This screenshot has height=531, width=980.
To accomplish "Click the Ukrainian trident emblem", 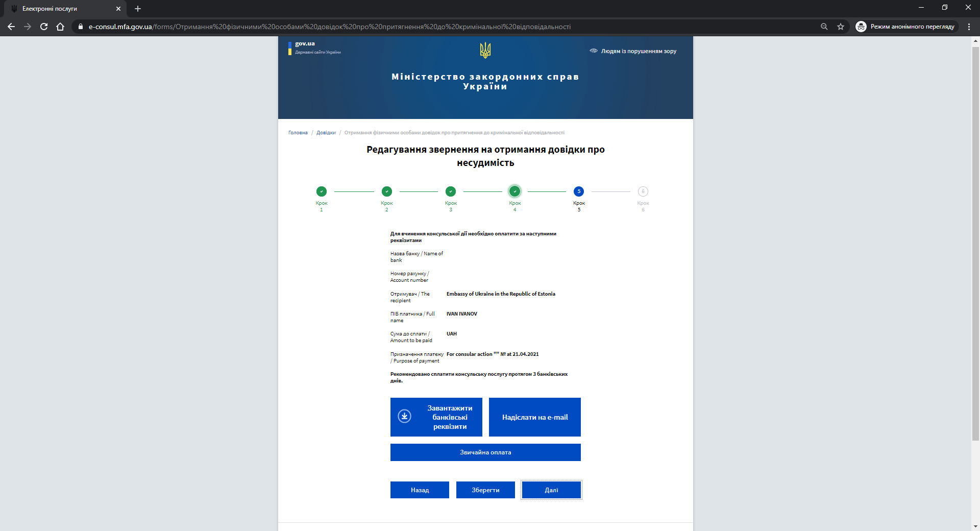I will [x=485, y=50].
